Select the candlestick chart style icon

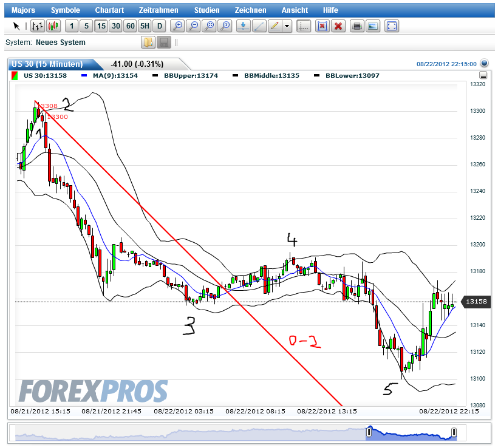tap(55, 26)
